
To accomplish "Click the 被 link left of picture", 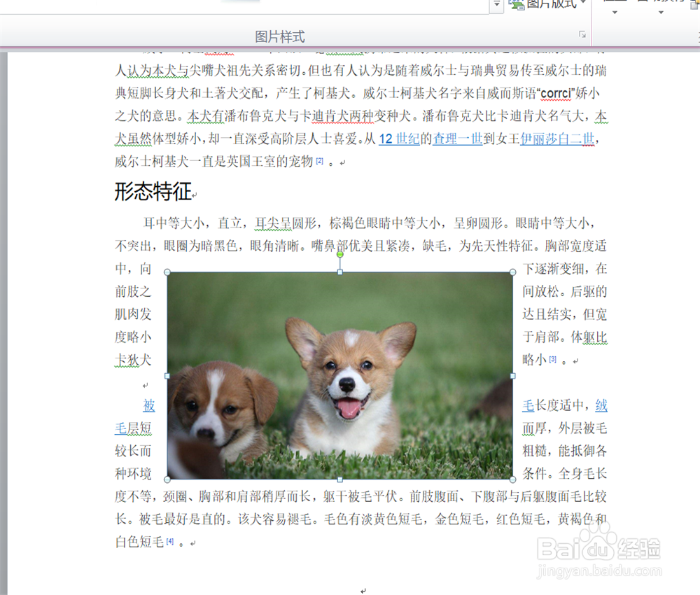I will coord(149,405).
